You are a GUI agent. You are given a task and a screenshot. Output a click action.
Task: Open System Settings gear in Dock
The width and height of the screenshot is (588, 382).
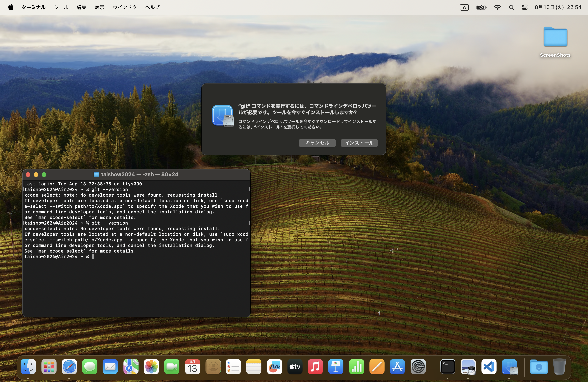[x=418, y=367]
